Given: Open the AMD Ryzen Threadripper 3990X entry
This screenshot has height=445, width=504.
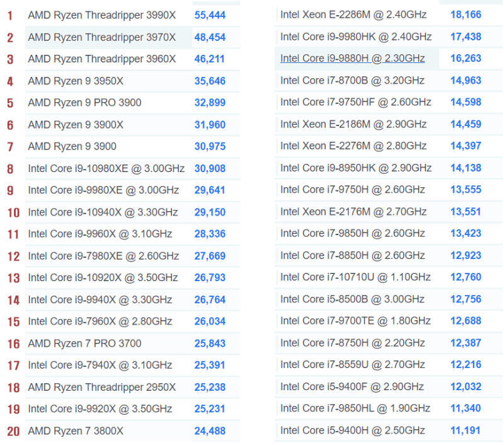Looking at the screenshot, I should pos(102,15).
